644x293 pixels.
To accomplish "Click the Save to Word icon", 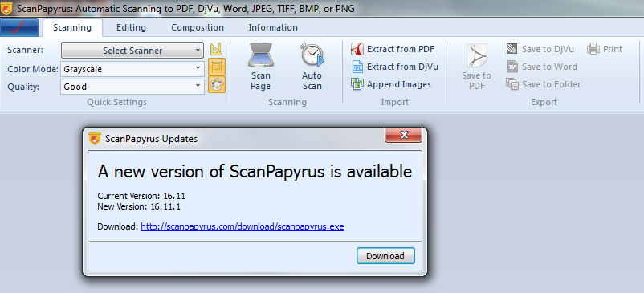I will point(512,67).
